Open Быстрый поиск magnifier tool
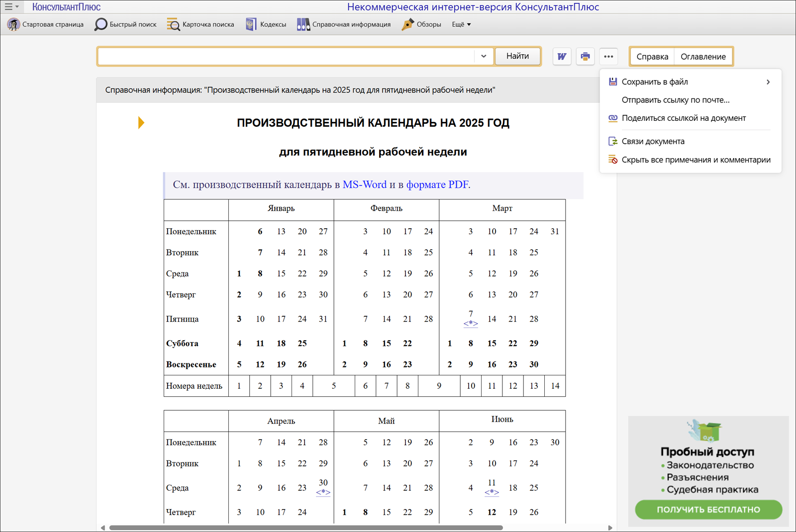The image size is (796, 532). click(101, 24)
